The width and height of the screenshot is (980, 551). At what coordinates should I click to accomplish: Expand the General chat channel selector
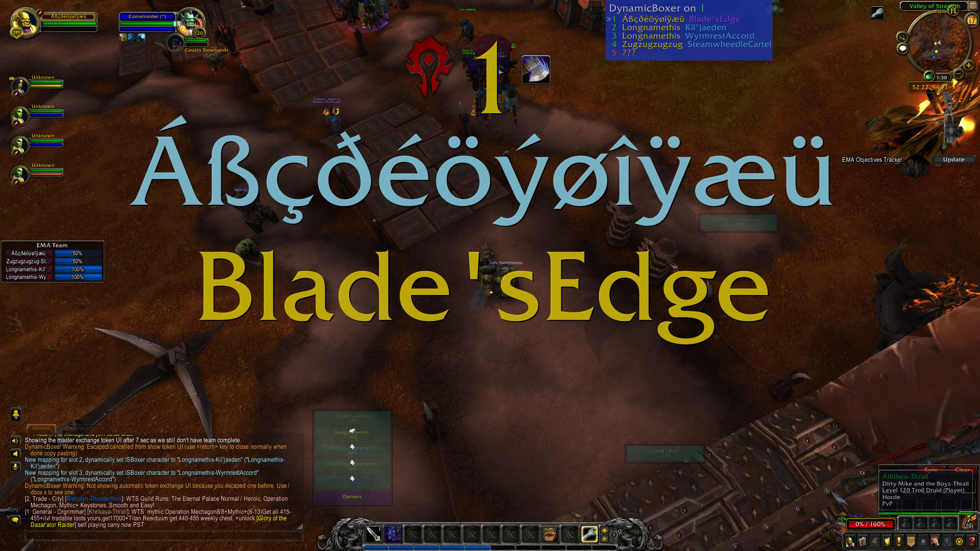[40, 424]
